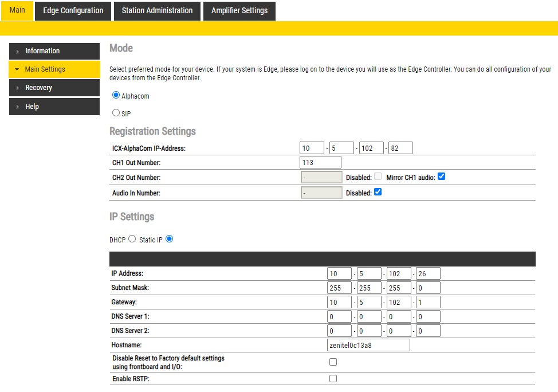558x392 pixels.
Task: Uncheck Audio In Number Disabled checkbox
Action: tap(378, 193)
